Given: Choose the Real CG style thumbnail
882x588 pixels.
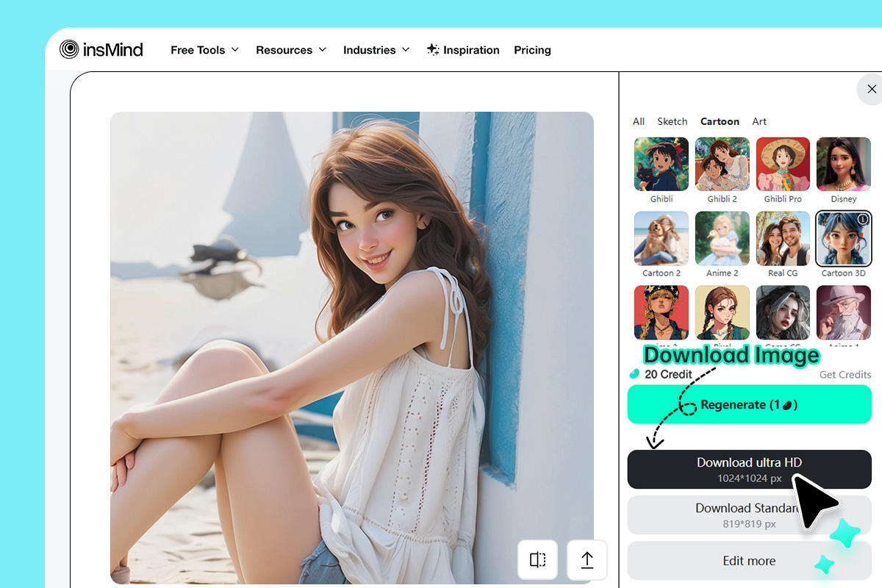Looking at the screenshot, I should [783, 238].
